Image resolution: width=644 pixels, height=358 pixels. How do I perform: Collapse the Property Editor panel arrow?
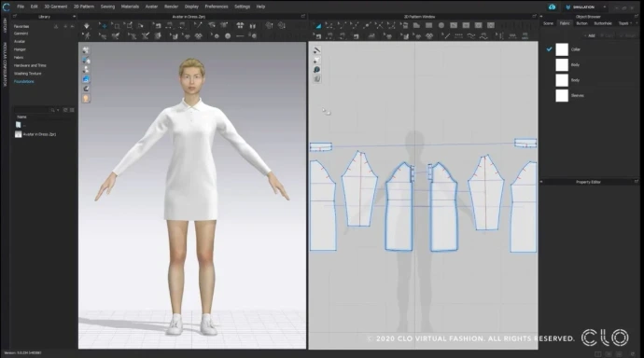click(x=541, y=182)
